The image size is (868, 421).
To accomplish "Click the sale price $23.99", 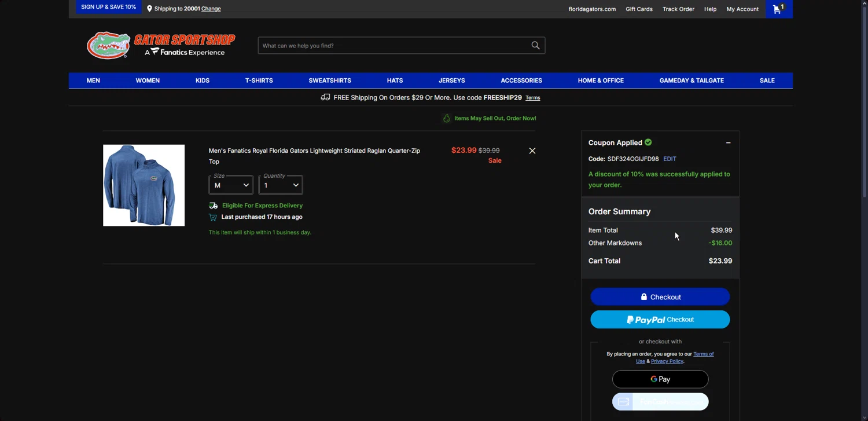I will point(464,150).
